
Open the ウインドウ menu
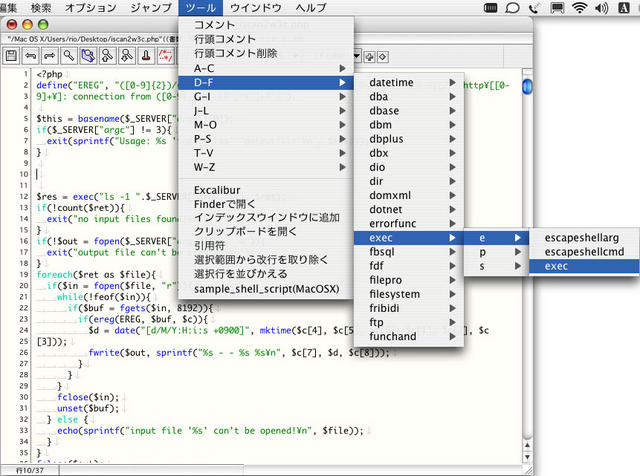(x=256, y=8)
